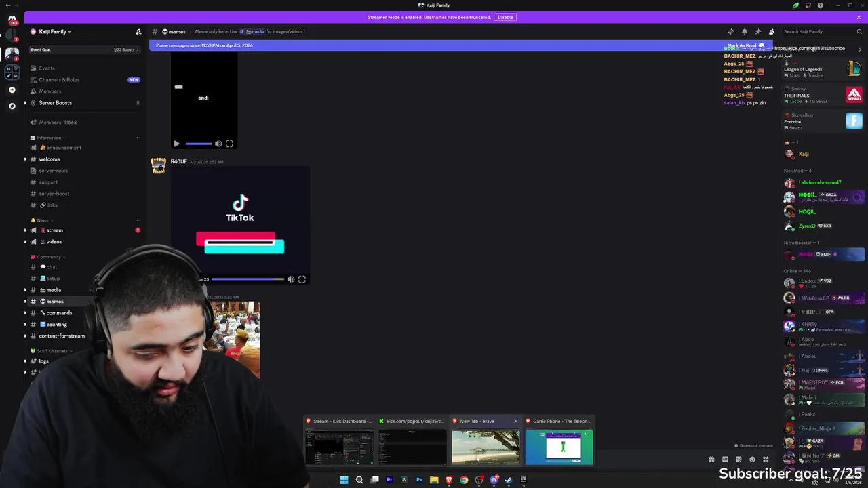Viewport: 868px width, 488px height.
Task: Click Mark As Read in the new messages bar
Action: (746, 45)
